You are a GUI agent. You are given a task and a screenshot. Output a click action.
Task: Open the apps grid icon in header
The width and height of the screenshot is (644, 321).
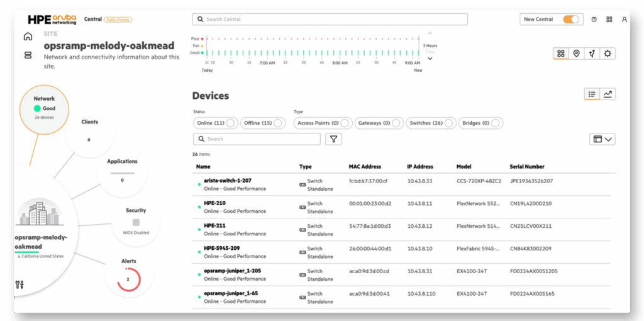(609, 20)
